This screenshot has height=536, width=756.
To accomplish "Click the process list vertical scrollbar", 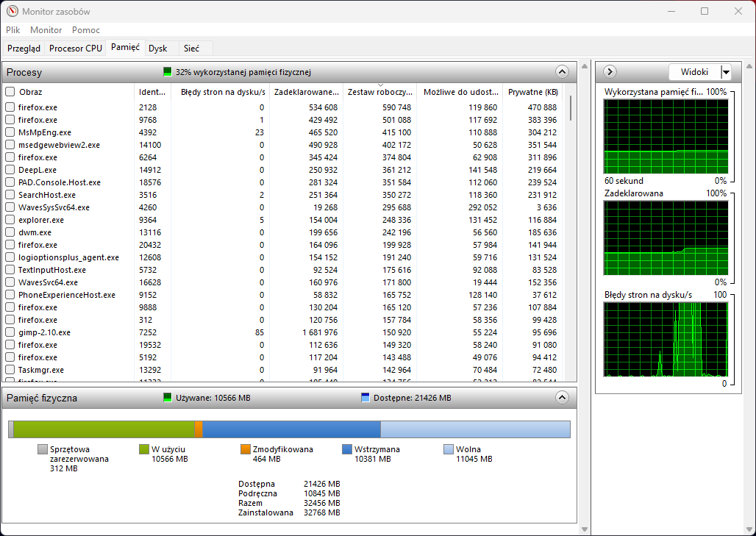I will click(571, 221).
